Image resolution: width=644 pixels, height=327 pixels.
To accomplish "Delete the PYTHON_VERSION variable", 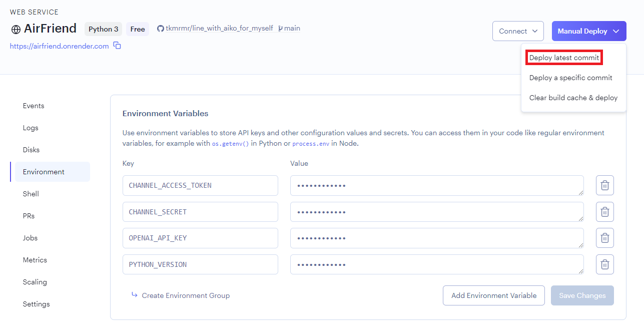I will pos(604,264).
